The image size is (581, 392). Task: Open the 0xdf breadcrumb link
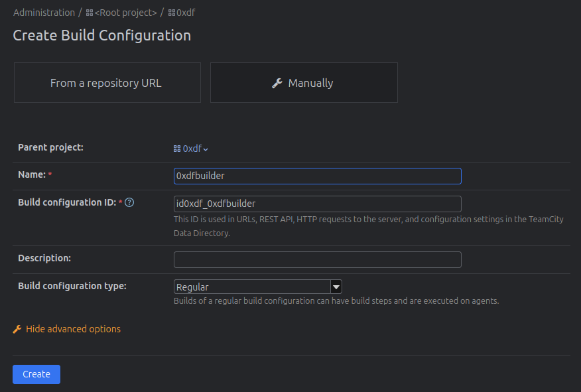click(186, 13)
